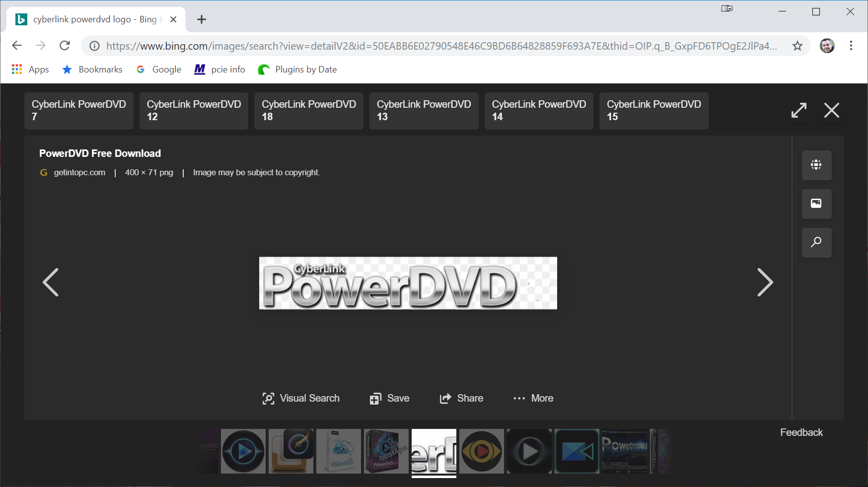This screenshot has width=868, height=487.
Task: Open the More options menu
Action: pos(533,398)
